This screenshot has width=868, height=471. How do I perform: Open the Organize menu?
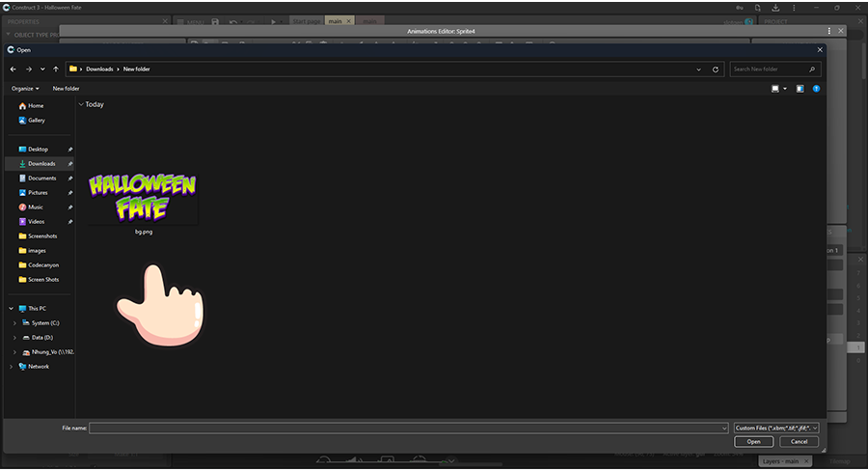pyautogui.click(x=24, y=89)
